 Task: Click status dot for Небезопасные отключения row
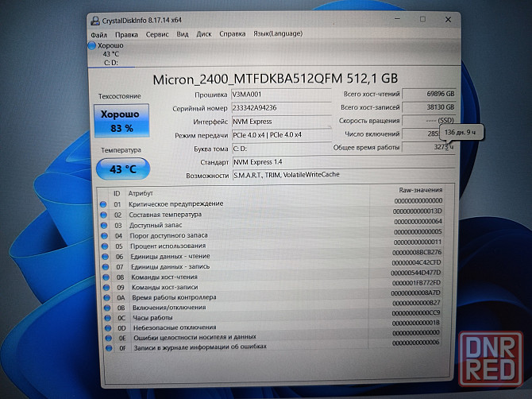pos(108,328)
